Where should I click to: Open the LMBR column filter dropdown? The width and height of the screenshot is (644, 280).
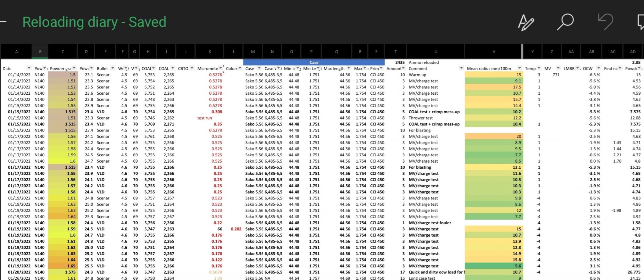click(578, 68)
